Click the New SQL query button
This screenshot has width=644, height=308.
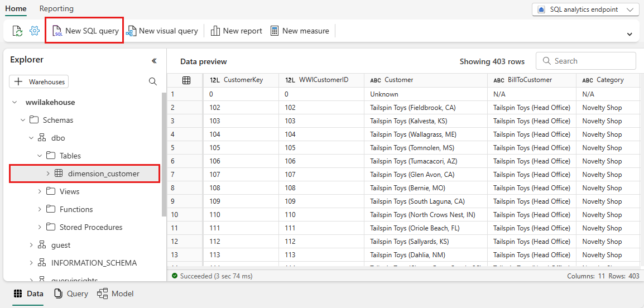coord(85,31)
